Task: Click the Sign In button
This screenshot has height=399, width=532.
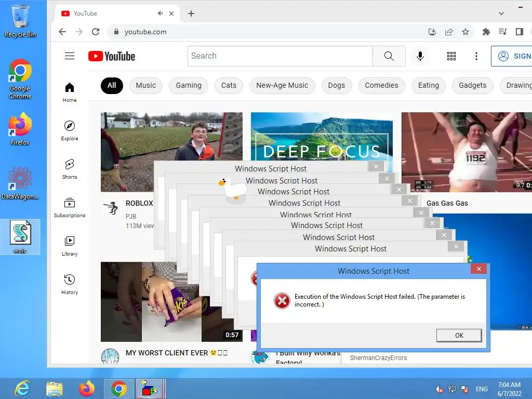Action: [x=512, y=56]
